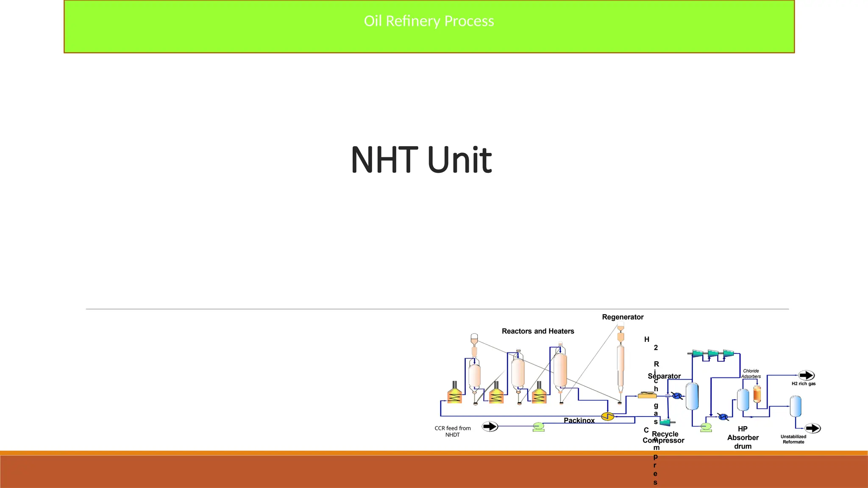Click the 'Oil Refinery Process' header text
The height and width of the screenshot is (488, 868).
click(x=429, y=21)
